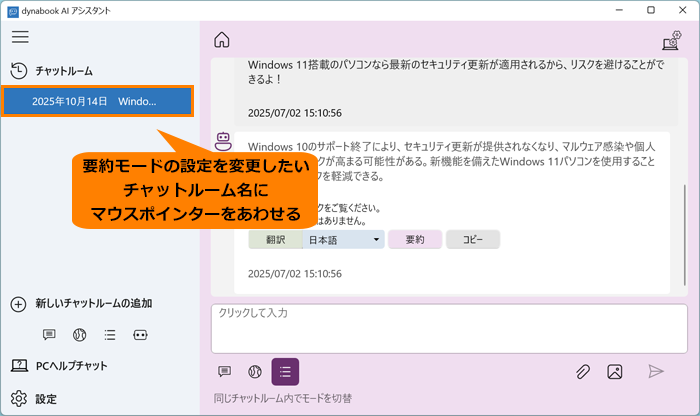Image resolution: width=700 pixels, height=416 pixels.
Task: Click the 新しいチャットルームの追加 label
Action: click(x=94, y=304)
